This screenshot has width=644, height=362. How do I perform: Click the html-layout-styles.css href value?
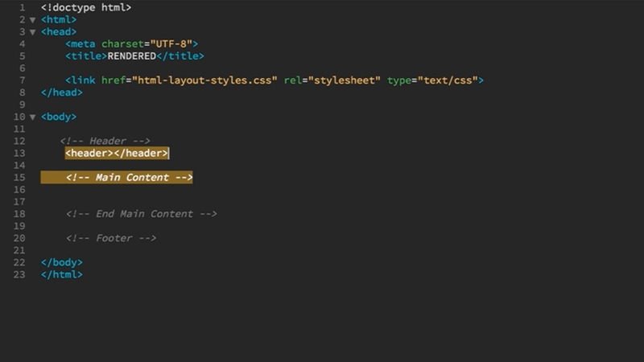[204, 80]
